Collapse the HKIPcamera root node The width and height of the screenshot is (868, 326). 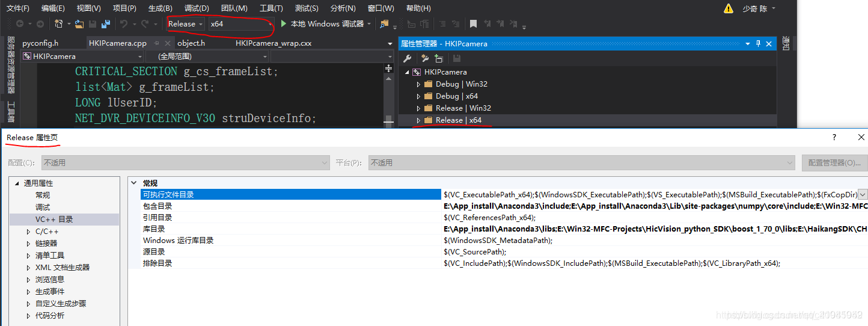(x=408, y=72)
